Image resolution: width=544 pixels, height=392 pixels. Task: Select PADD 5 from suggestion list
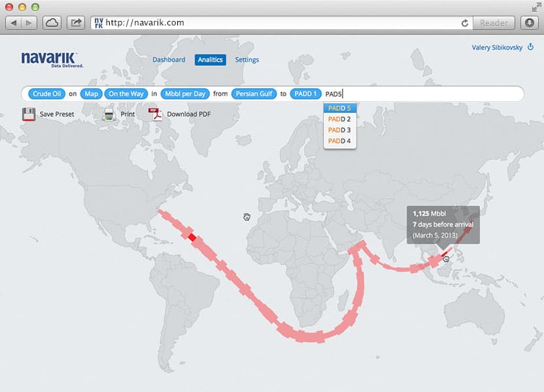tap(339, 108)
